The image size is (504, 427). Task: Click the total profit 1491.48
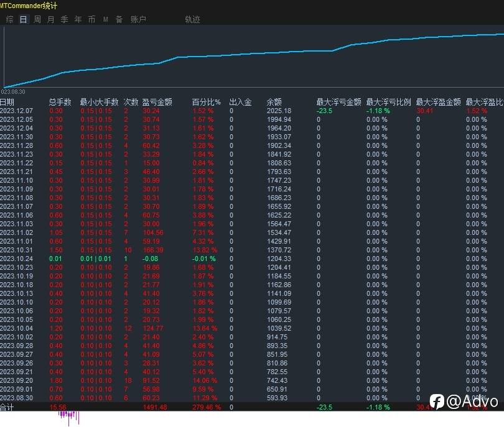[x=155, y=407]
